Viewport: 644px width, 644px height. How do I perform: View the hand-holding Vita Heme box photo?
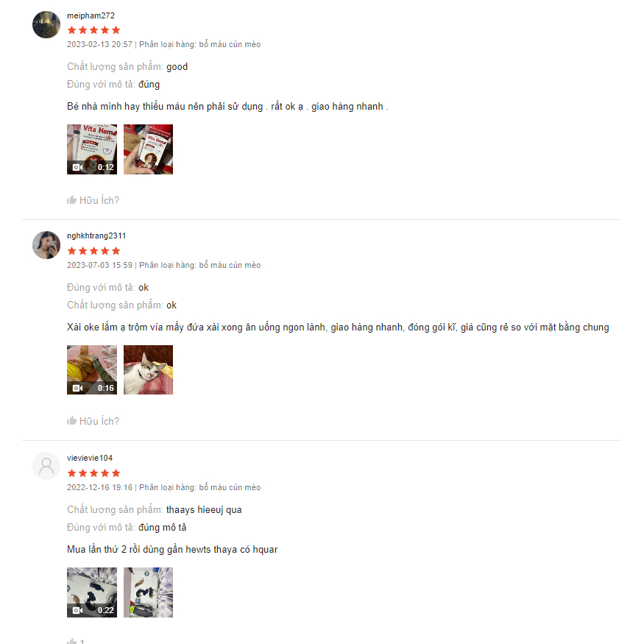click(148, 149)
